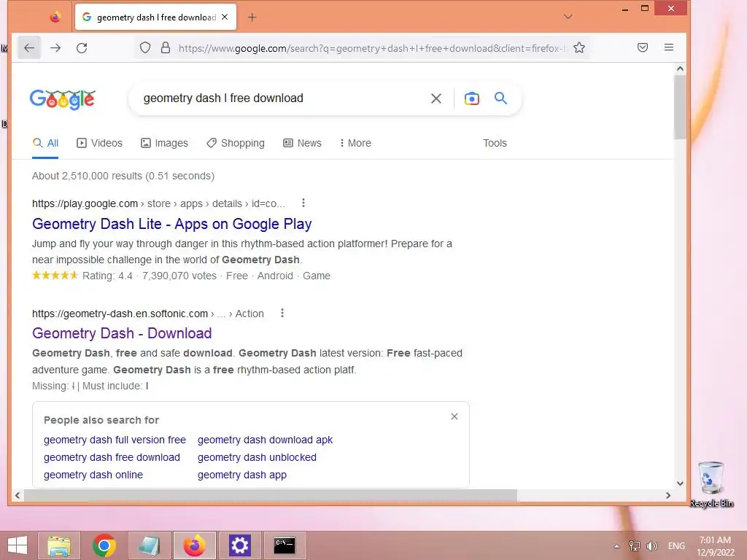Switch to the News tab
The image size is (747, 560).
tap(302, 143)
